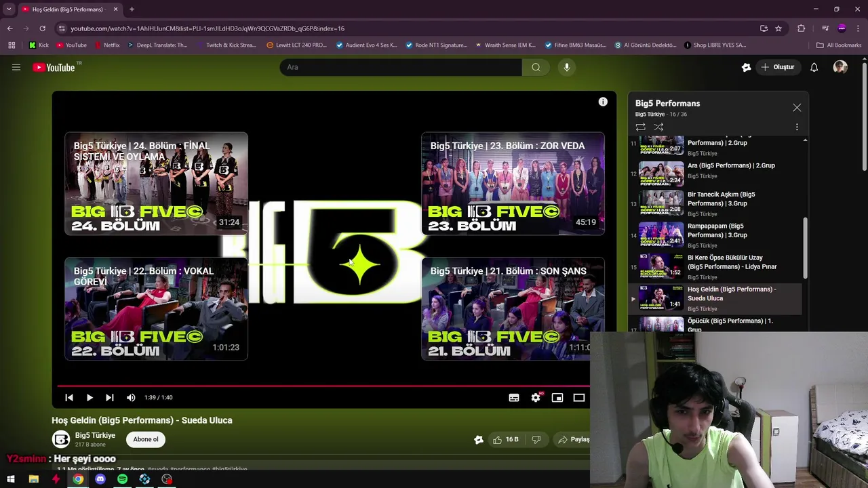Screen dimensions: 868x488
Task: Open Discord from the taskbar
Action: tap(100, 479)
